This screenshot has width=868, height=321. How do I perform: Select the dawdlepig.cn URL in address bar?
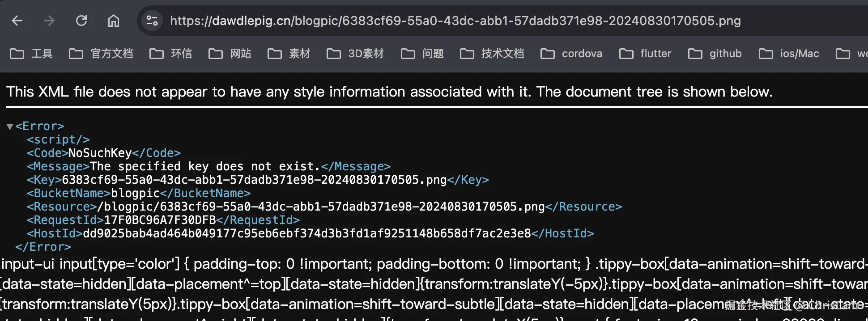coord(455,21)
